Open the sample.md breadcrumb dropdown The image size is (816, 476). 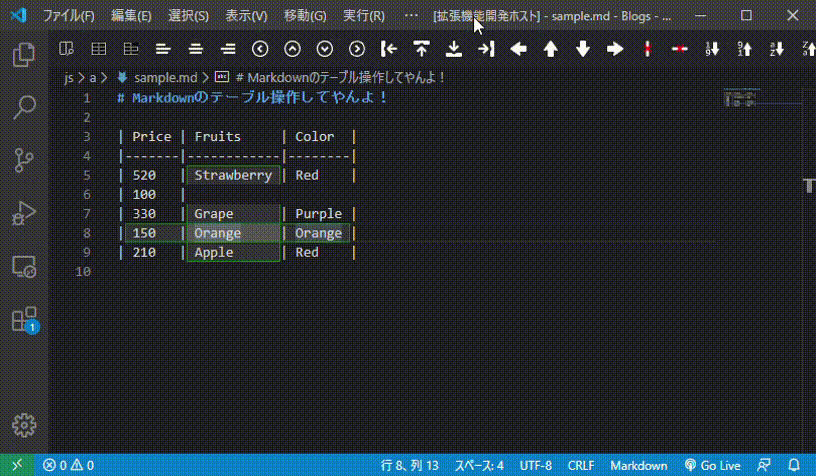pyautogui.click(x=165, y=78)
